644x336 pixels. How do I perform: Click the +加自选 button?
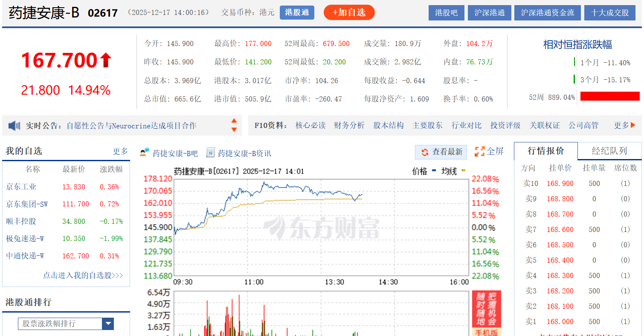pos(349,12)
